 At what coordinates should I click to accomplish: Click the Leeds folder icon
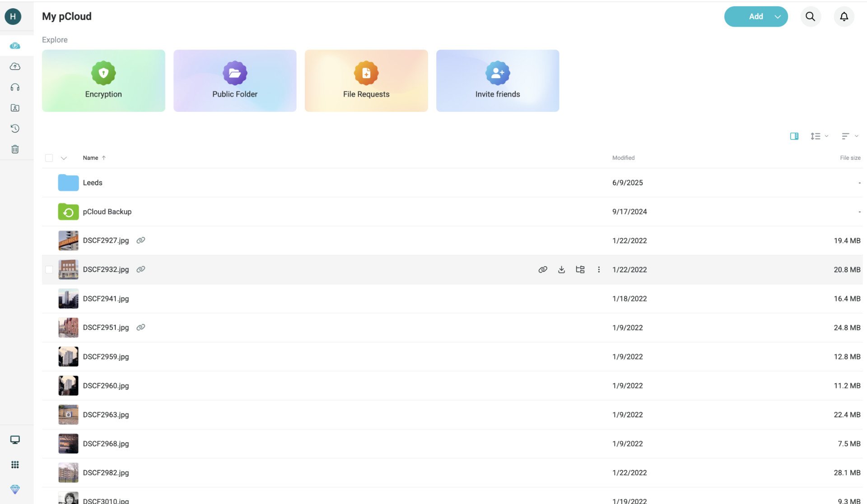click(68, 182)
